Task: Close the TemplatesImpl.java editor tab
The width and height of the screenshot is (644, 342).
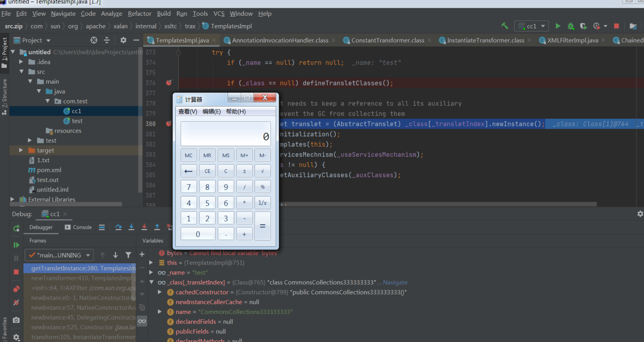Action: click(x=214, y=40)
